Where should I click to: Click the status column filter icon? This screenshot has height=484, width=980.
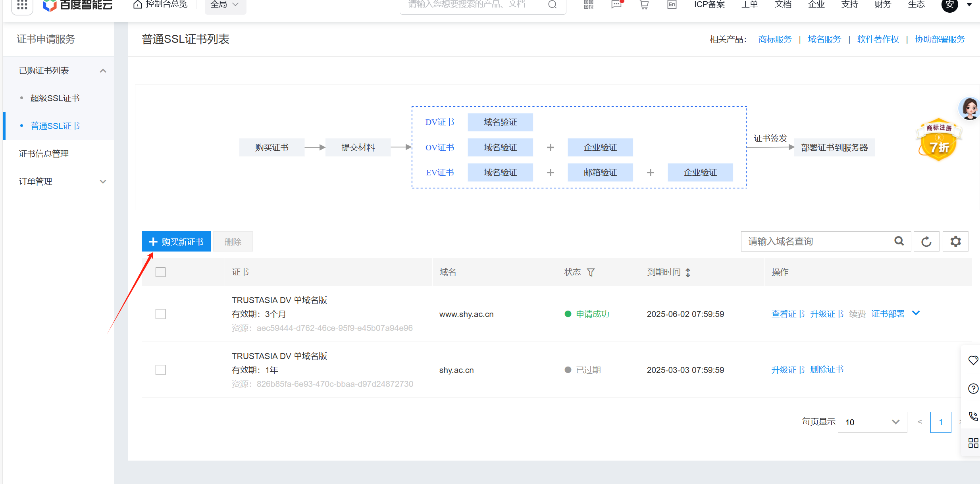(591, 272)
